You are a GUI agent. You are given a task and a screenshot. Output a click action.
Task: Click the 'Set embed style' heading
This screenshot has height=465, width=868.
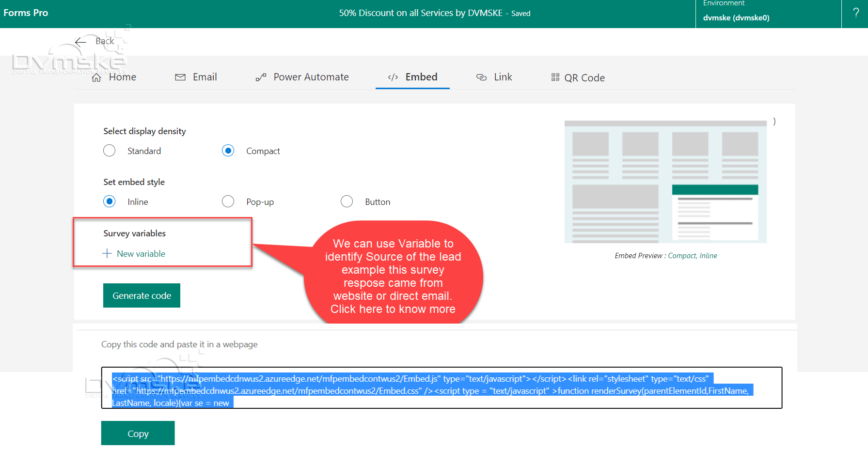(x=134, y=182)
